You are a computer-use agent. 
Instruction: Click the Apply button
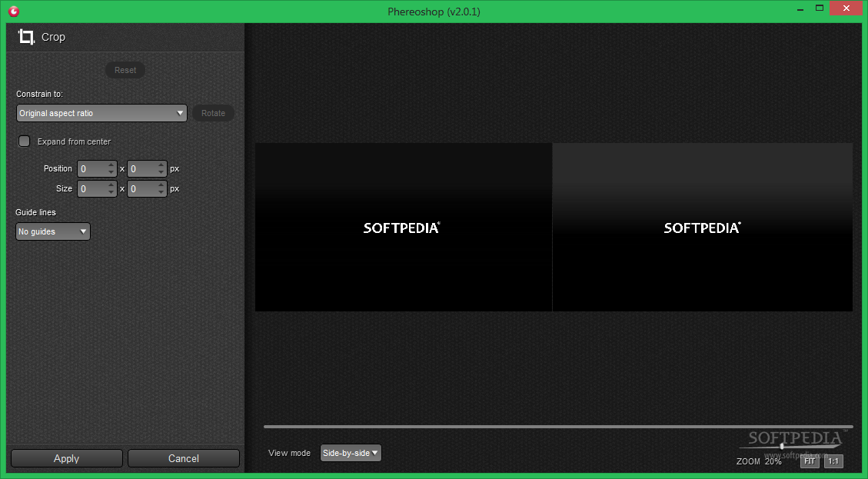pyautogui.click(x=66, y=458)
